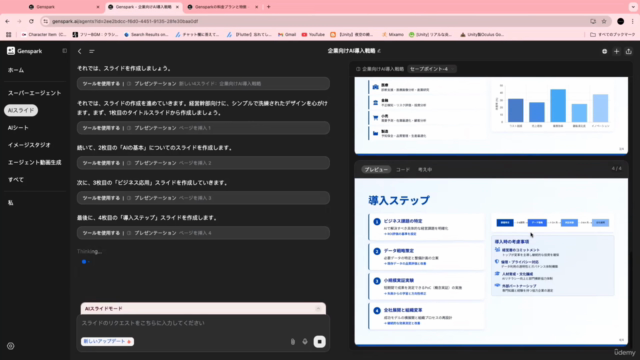Select the コード tab

(403, 169)
